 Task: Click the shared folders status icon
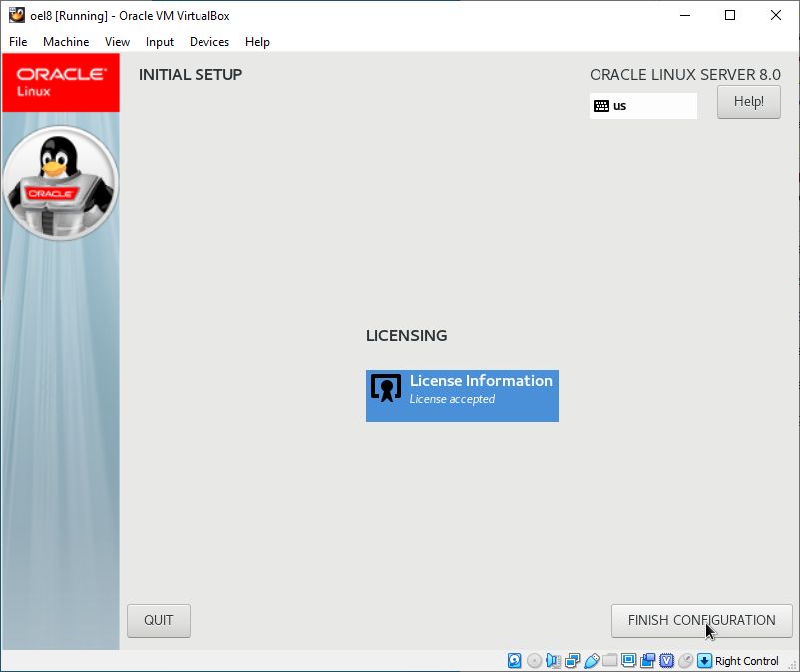[x=610, y=661]
